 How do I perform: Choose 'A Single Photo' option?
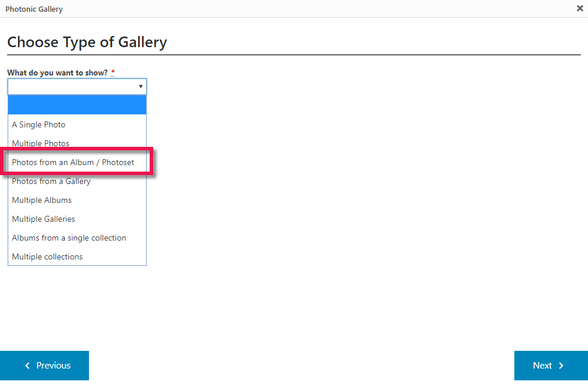coord(39,124)
